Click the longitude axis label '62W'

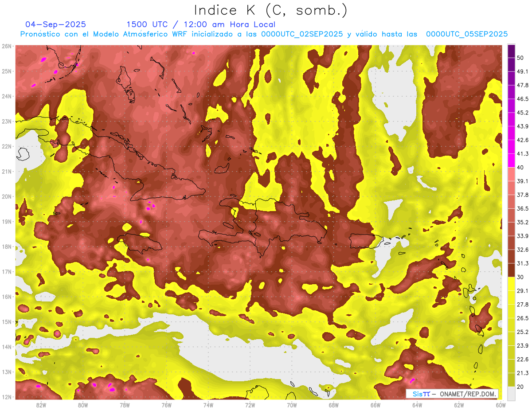click(459, 405)
